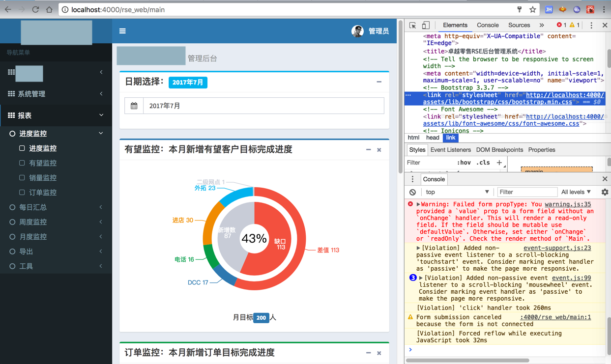Screen dimensions: 611x364
Task: Open Properties tab
Action: [542, 150]
